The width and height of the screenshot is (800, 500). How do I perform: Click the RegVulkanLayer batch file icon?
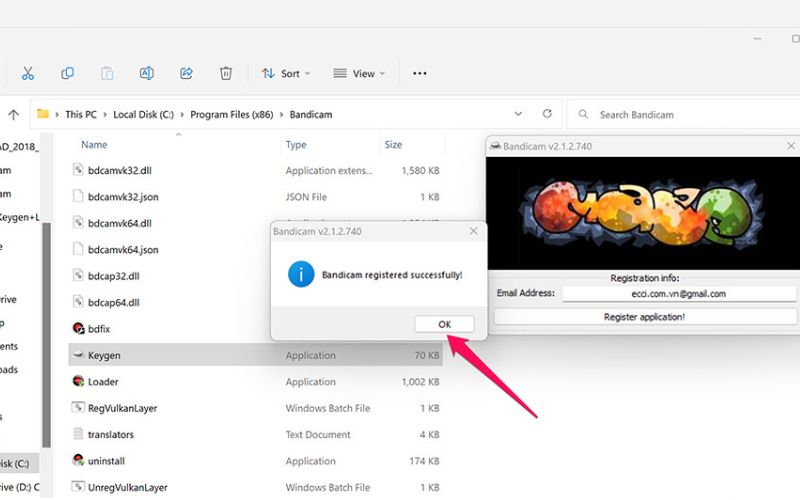(78, 407)
